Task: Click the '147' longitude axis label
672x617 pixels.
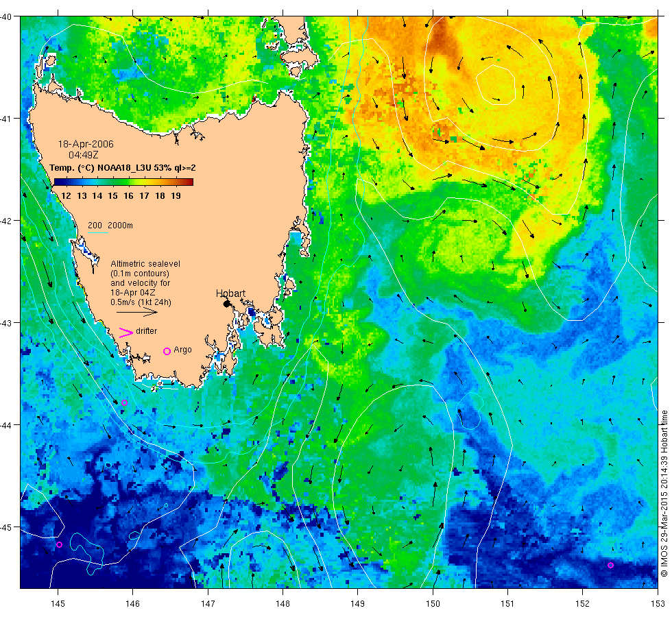Action: (x=208, y=604)
